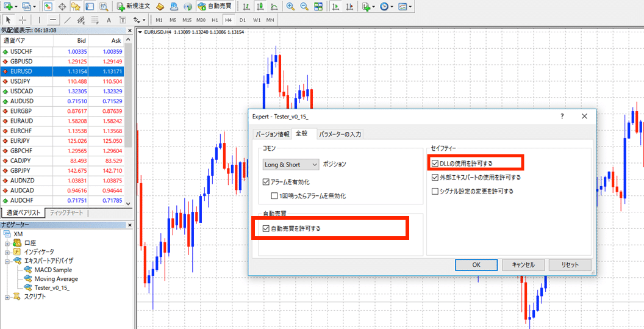644x329 pixels.
Task: Enable the シグナル設定の変更を許可する checkbox
Action: click(435, 191)
